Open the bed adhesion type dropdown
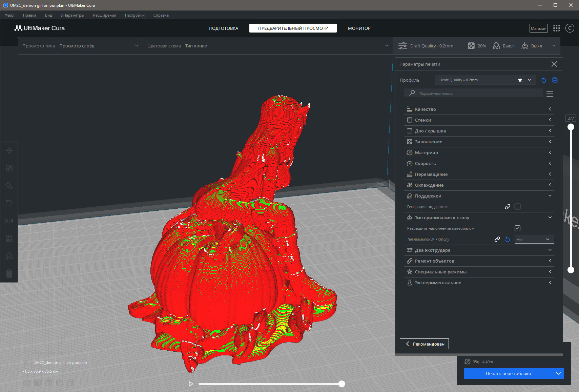The width and height of the screenshot is (579, 392). [534, 240]
